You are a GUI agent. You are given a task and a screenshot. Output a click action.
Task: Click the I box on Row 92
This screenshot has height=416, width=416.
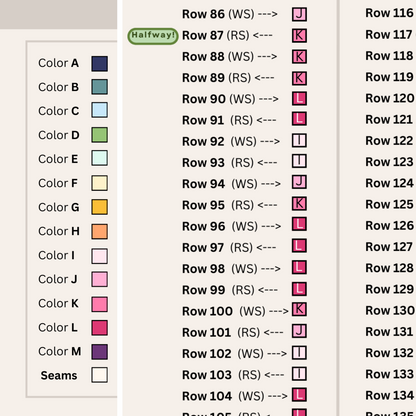[299, 141]
